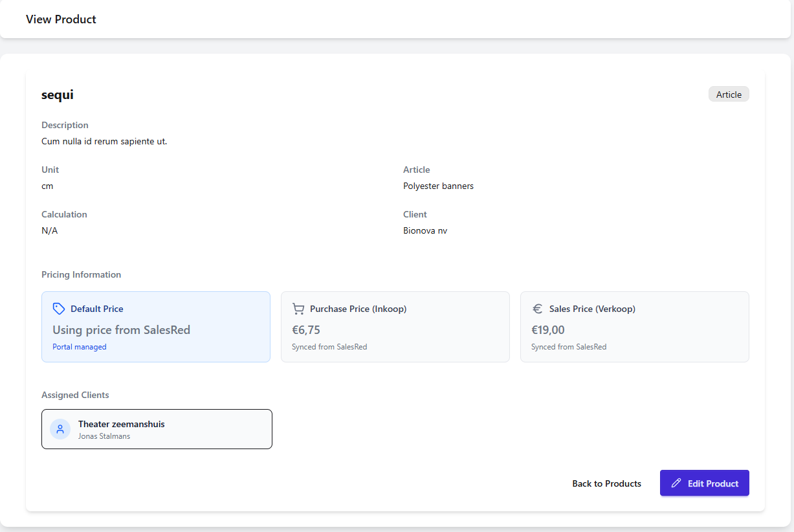794x532 pixels.
Task: Click the product title sequi
Action: click(x=58, y=94)
